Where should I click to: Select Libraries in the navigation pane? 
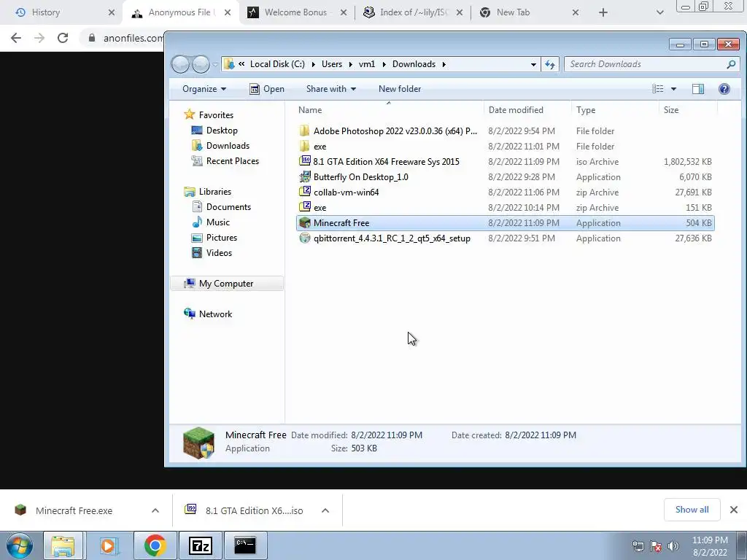pyautogui.click(x=215, y=192)
